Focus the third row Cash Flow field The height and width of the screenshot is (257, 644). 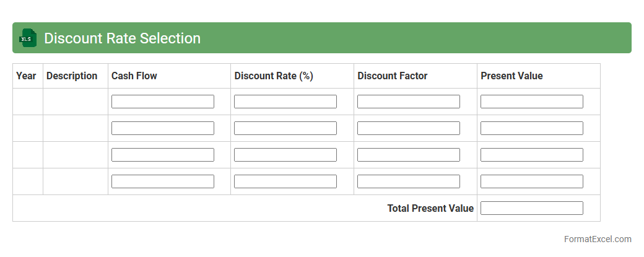coord(163,155)
